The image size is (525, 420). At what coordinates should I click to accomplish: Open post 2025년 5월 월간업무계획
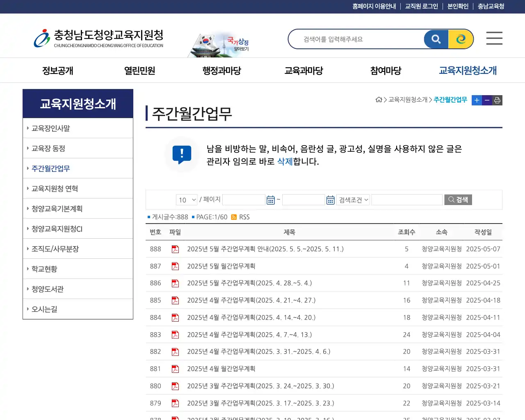221,266
